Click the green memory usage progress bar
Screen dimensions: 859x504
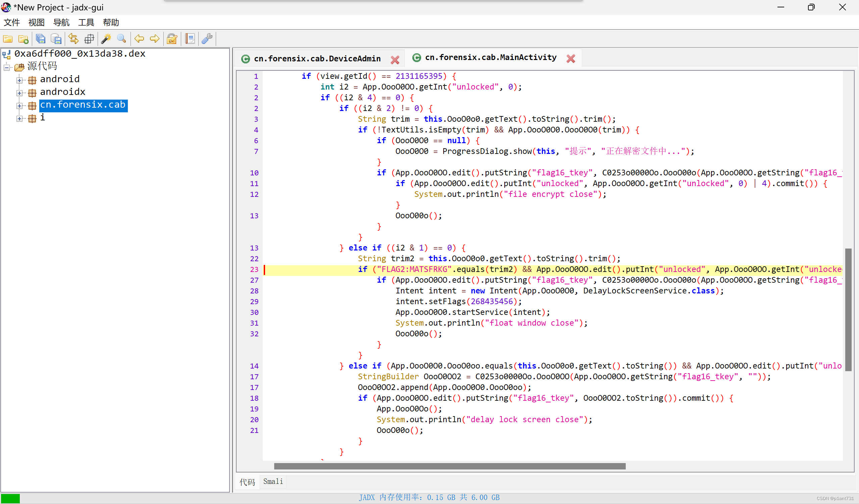coord(10,498)
